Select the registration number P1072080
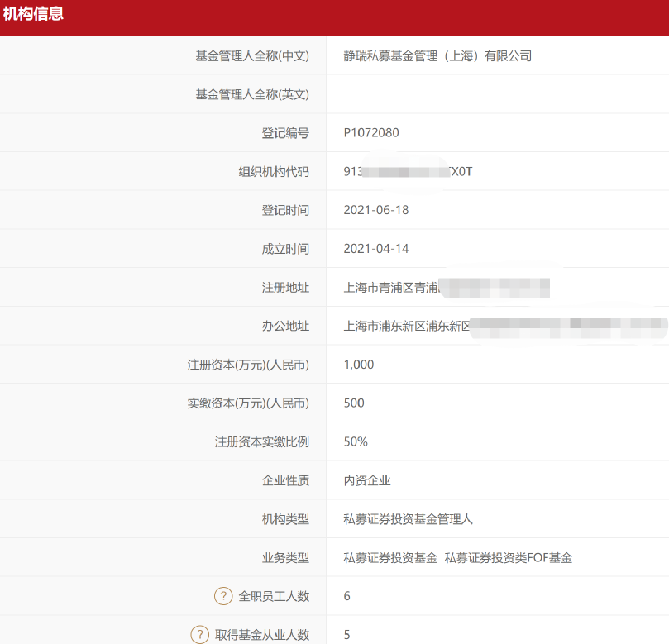This screenshot has height=644, width=669. tap(370, 132)
